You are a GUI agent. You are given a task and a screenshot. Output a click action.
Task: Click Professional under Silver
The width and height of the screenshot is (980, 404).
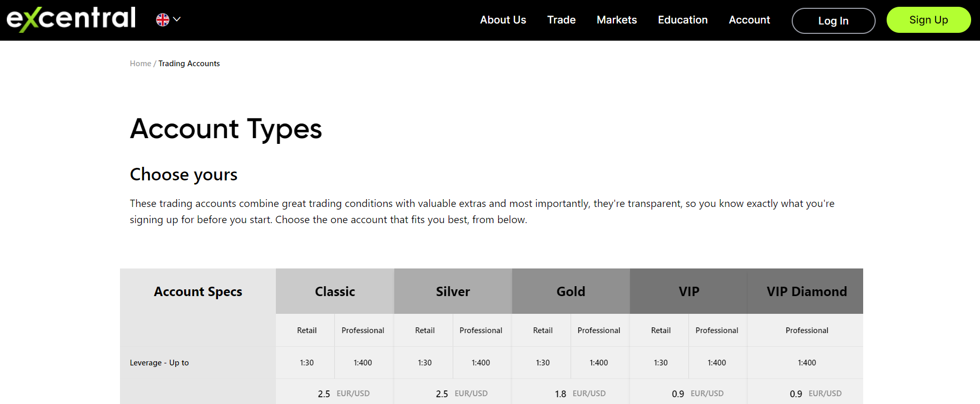click(481, 330)
